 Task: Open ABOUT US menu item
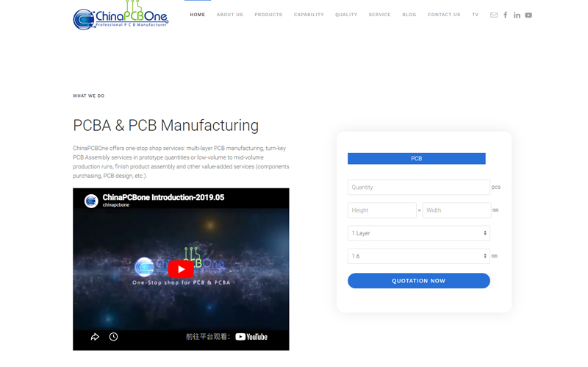coord(230,15)
